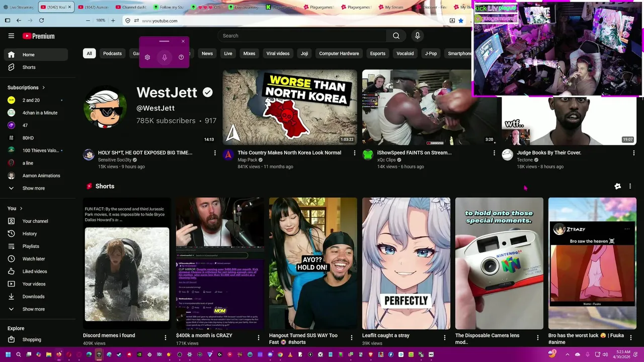Click the bookmark star icon
This screenshot has height=362, width=644.
click(460, 21)
